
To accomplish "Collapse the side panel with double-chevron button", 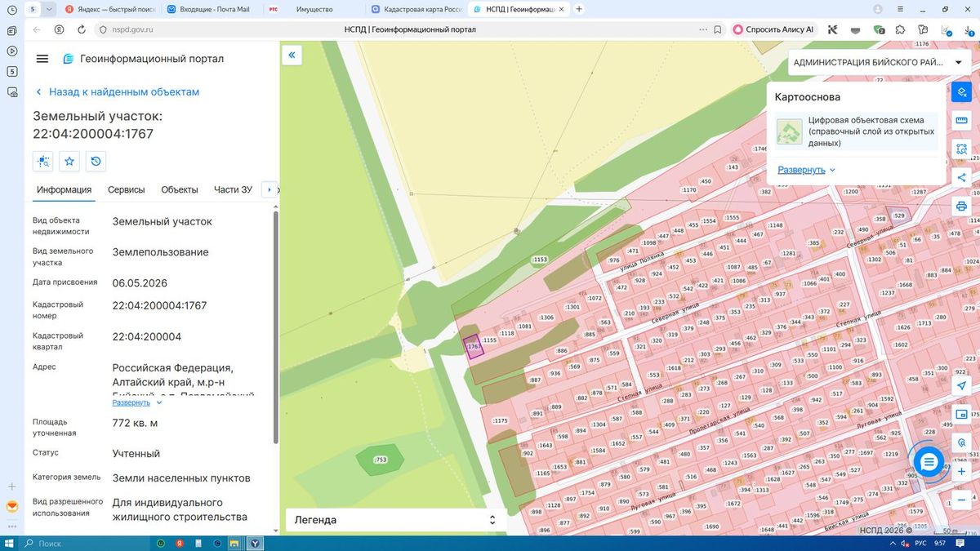I will coord(292,55).
